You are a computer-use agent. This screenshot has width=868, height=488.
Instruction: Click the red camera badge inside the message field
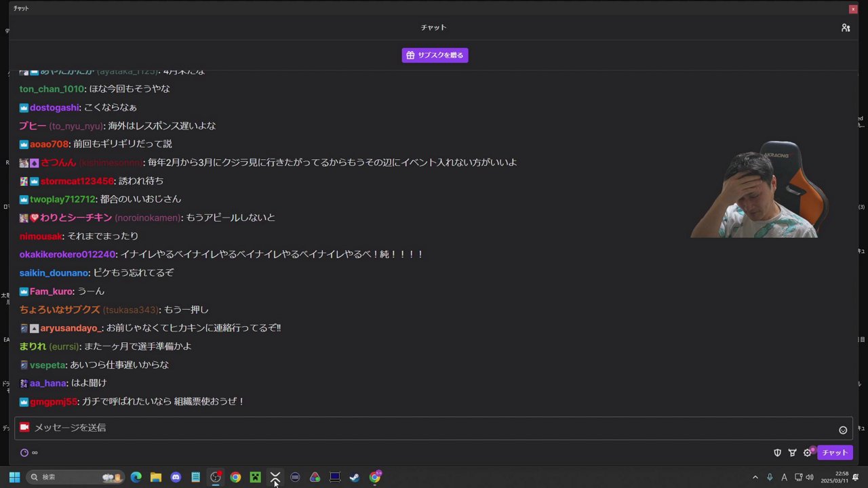point(24,427)
